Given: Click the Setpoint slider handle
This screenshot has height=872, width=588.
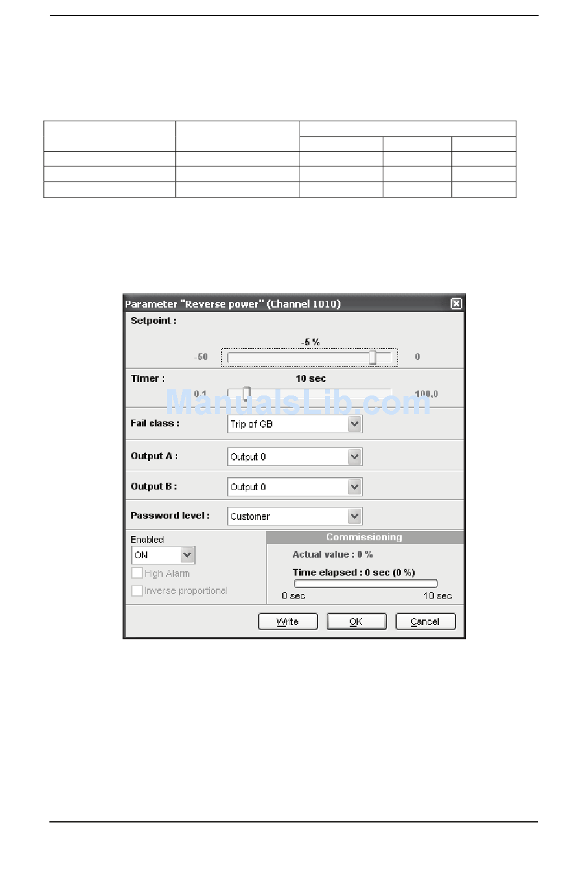Looking at the screenshot, I should pyautogui.click(x=373, y=357).
